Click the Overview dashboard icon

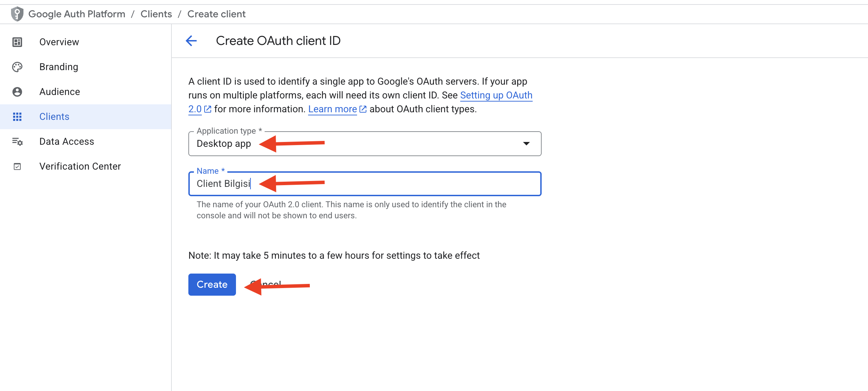click(17, 42)
